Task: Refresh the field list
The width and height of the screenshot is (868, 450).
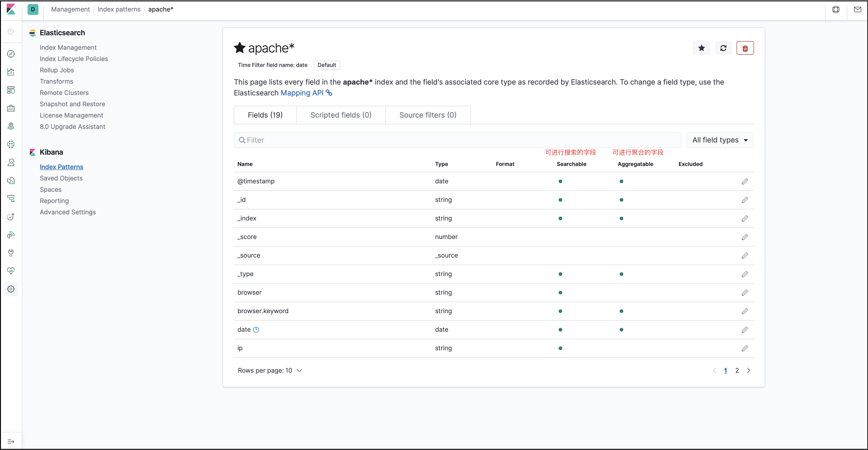Action: tap(723, 48)
